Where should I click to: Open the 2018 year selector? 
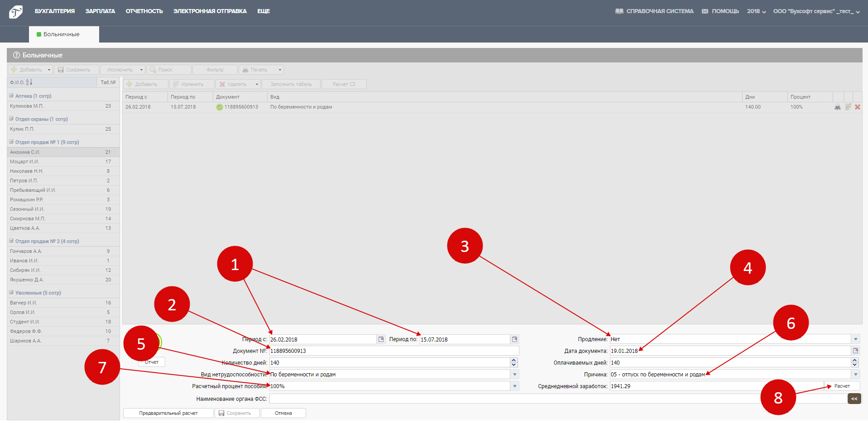757,11
